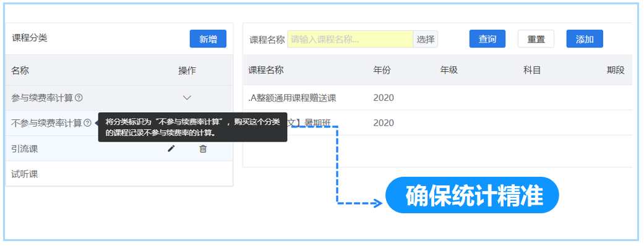Click the 年份 column header
The height and width of the screenshot is (246, 644).
[382, 70]
